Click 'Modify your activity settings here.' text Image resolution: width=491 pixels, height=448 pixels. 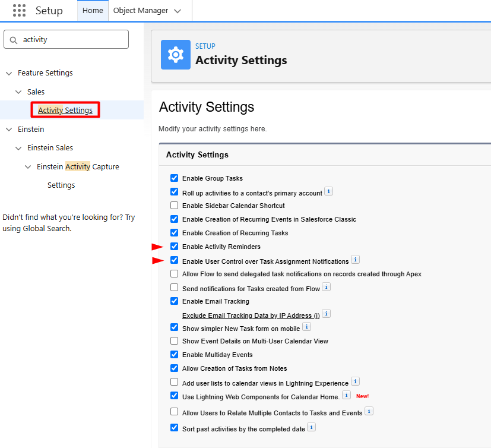pyautogui.click(x=213, y=129)
